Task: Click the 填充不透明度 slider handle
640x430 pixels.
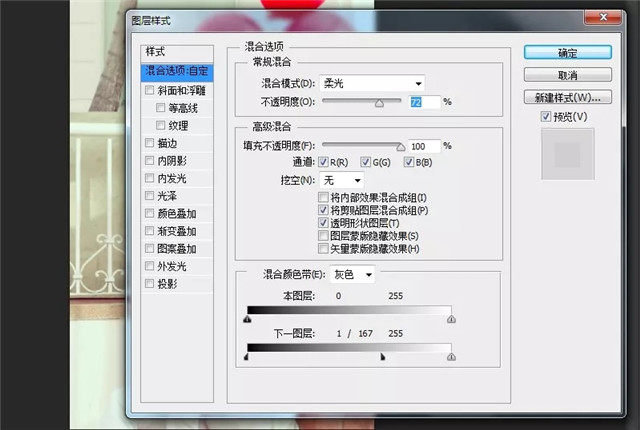Action: [x=401, y=147]
